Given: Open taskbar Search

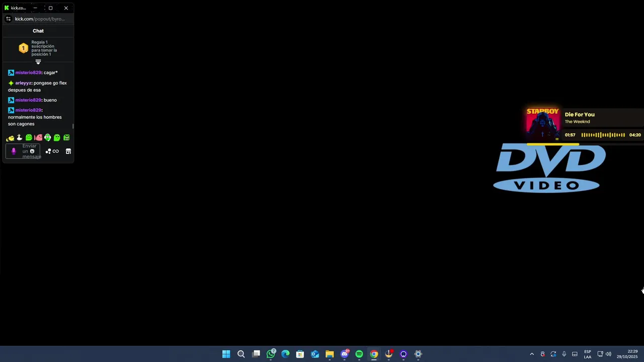Looking at the screenshot, I should pos(241,354).
